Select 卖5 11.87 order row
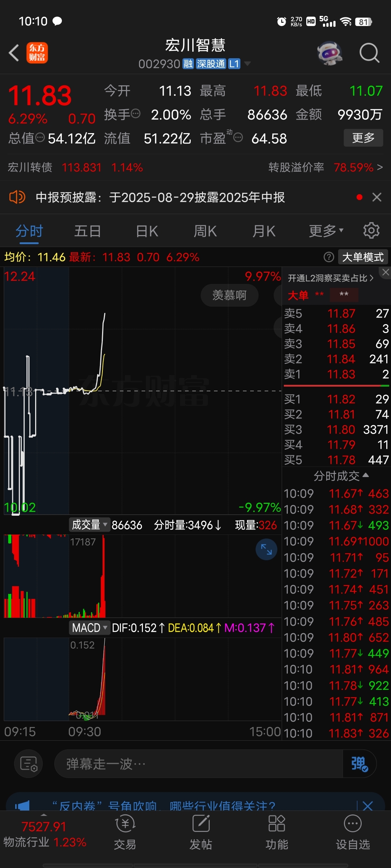This screenshot has width=391, height=868. 336,313
